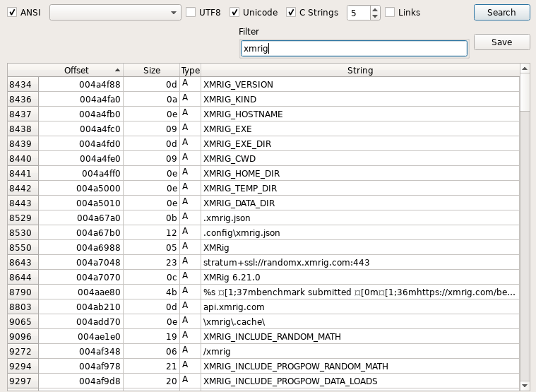536x392 pixels.
Task: Click the Type column header
Action: 190,71
